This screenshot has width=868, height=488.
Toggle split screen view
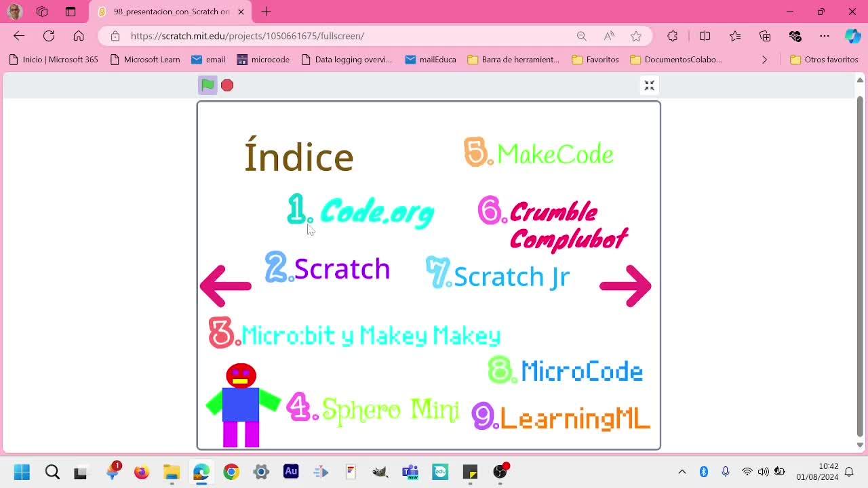click(x=705, y=36)
